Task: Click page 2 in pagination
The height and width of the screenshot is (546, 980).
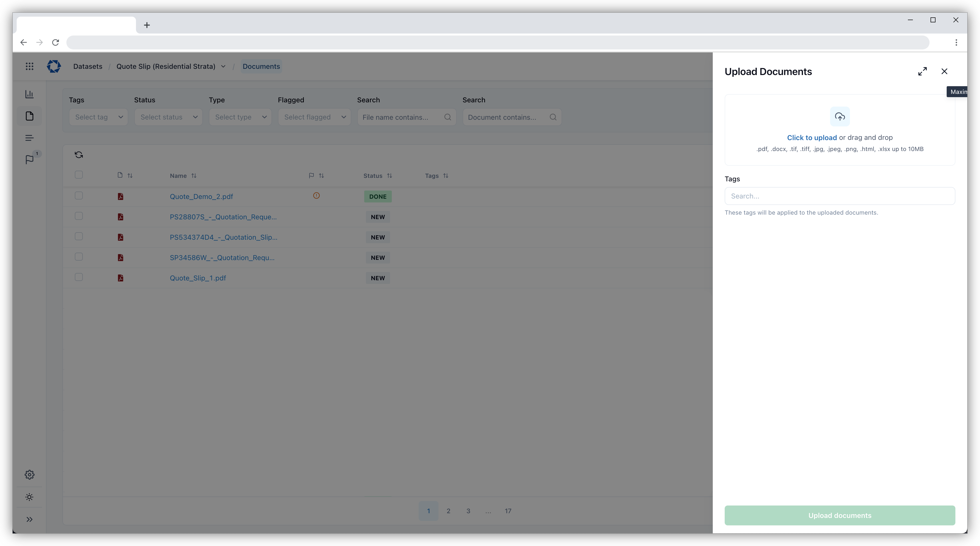Action: 449,511
